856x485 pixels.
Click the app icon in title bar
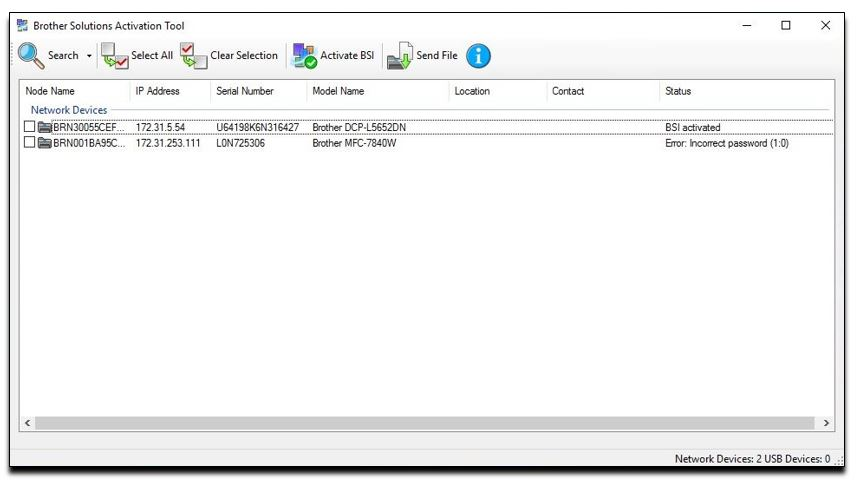click(23, 26)
